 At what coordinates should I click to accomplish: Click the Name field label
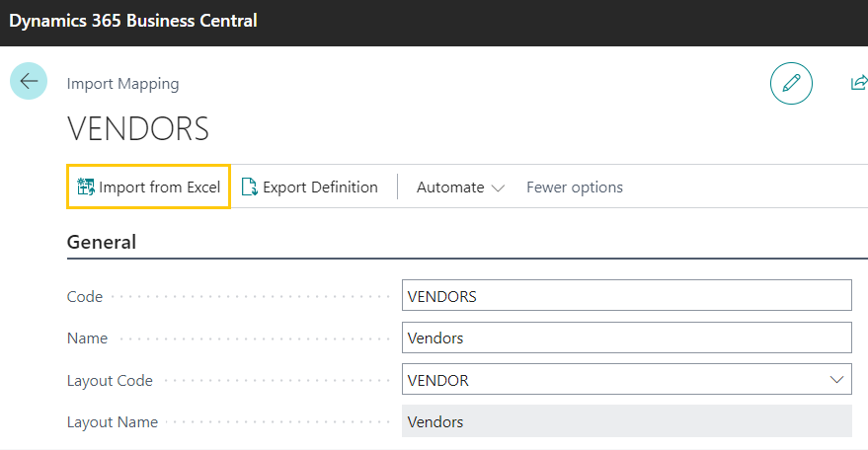pos(88,338)
